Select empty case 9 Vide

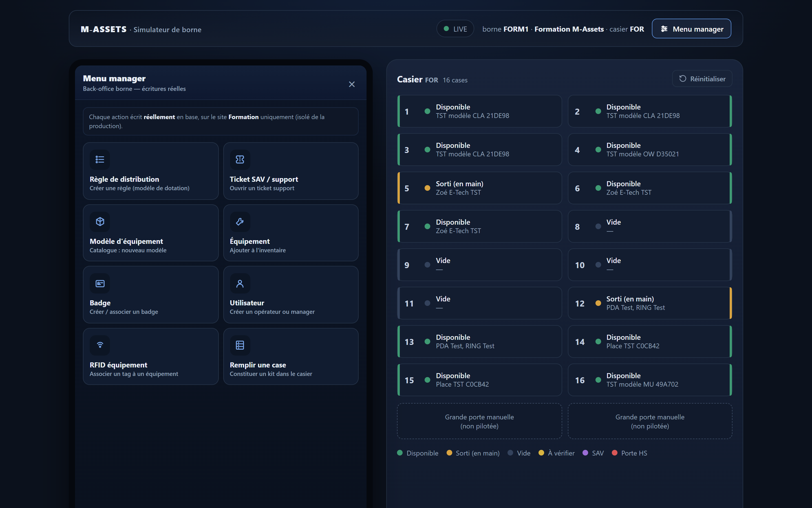[x=480, y=265]
